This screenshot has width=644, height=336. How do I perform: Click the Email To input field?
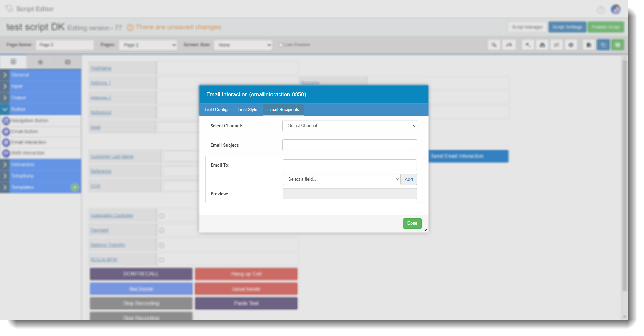click(350, 165)
